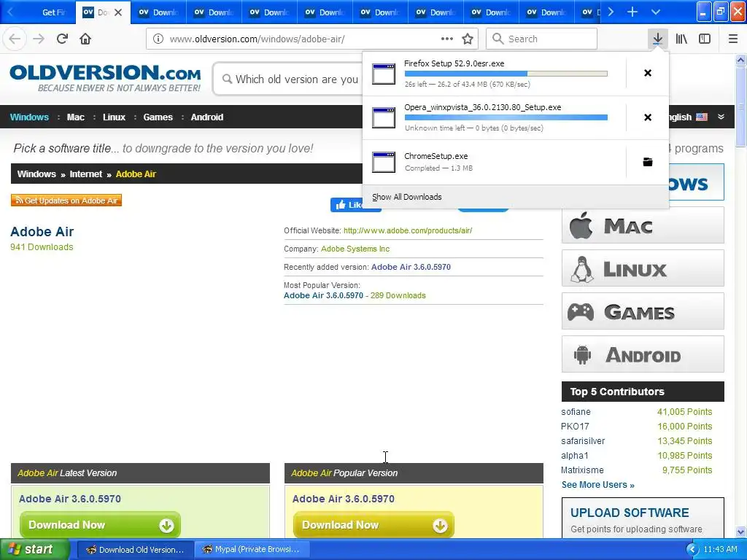Open the Windows Start menu
The height and width of the screenshot is (560, 747).
pyautogui.click(x=34, y=549)
